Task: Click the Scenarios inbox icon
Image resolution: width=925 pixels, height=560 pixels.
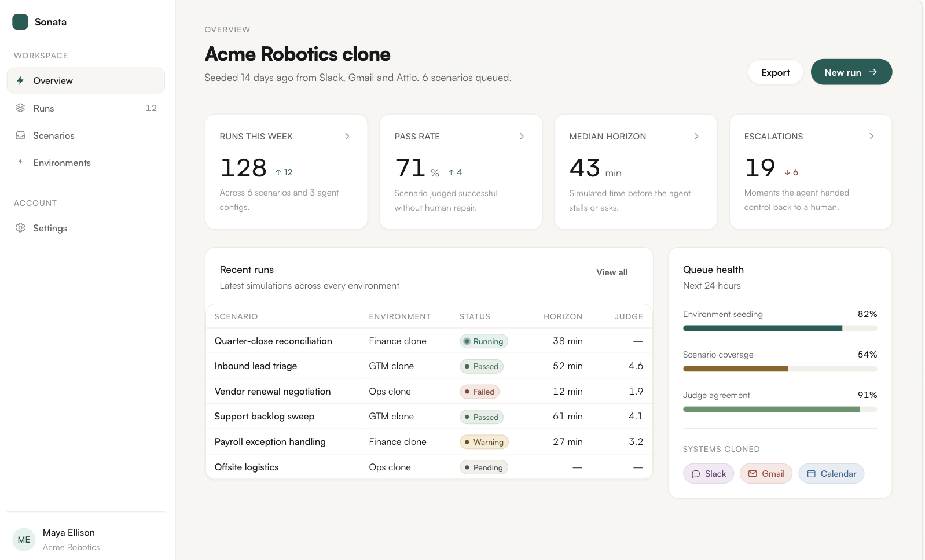Action: click(x=20, y=135)
